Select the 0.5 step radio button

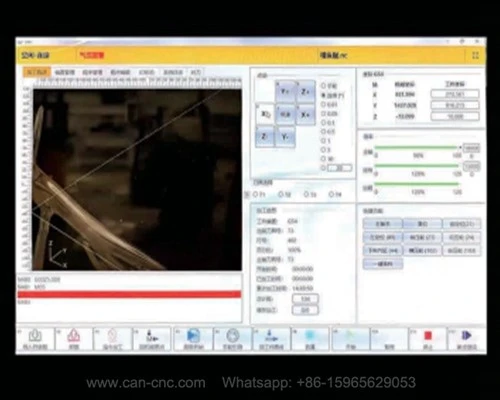(323, 131)
